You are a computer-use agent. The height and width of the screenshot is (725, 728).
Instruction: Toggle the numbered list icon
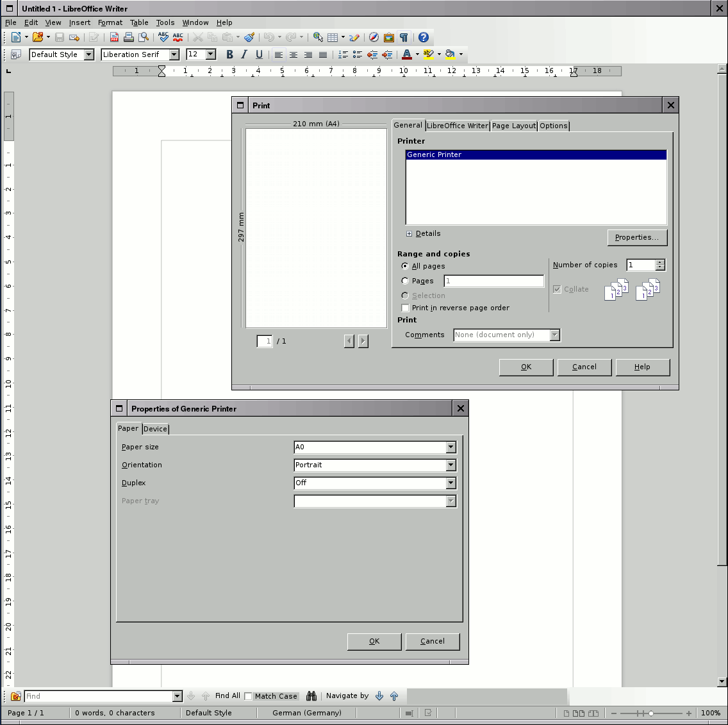[343, 54]
